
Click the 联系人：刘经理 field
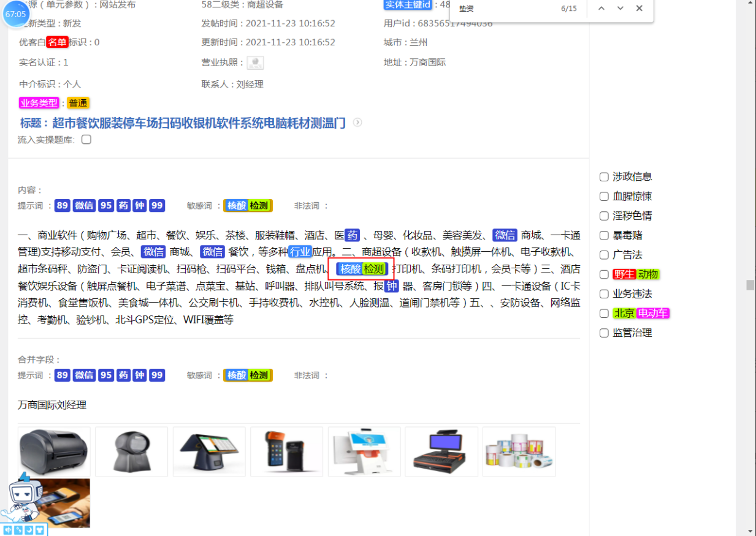pos(232,85)
